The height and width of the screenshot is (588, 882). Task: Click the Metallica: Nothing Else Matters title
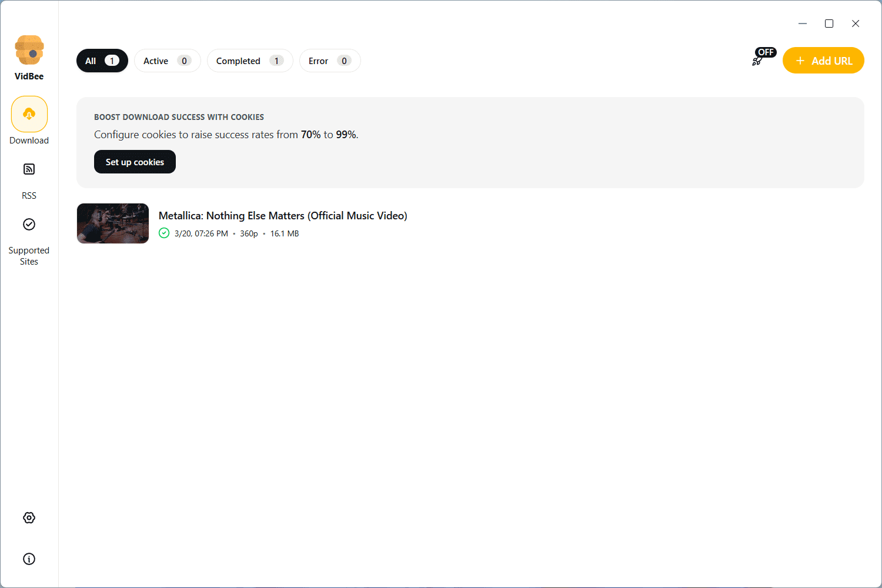point(283,216)
